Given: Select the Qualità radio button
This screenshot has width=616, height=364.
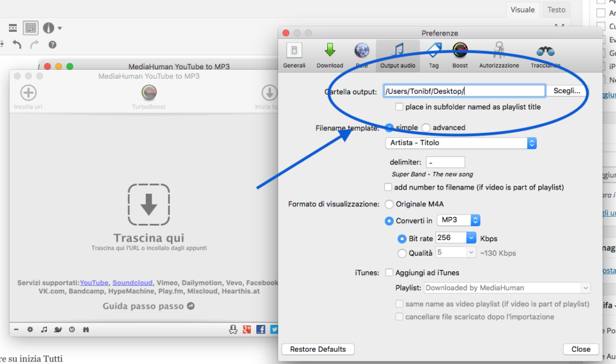Looking at the screenshot, I should tap(401, 253).
